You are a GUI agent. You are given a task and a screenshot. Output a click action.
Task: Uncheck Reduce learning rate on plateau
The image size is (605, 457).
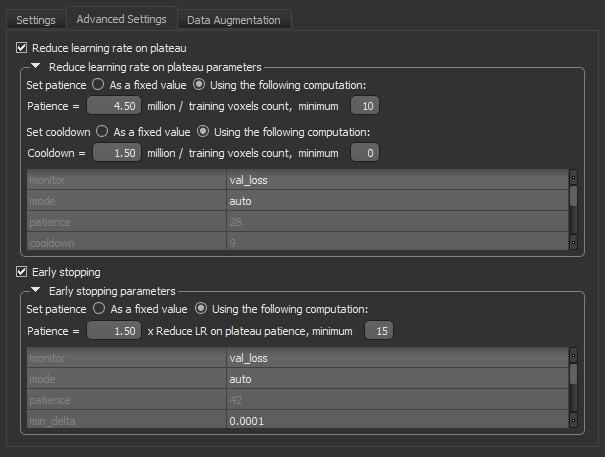coord(23,47)
